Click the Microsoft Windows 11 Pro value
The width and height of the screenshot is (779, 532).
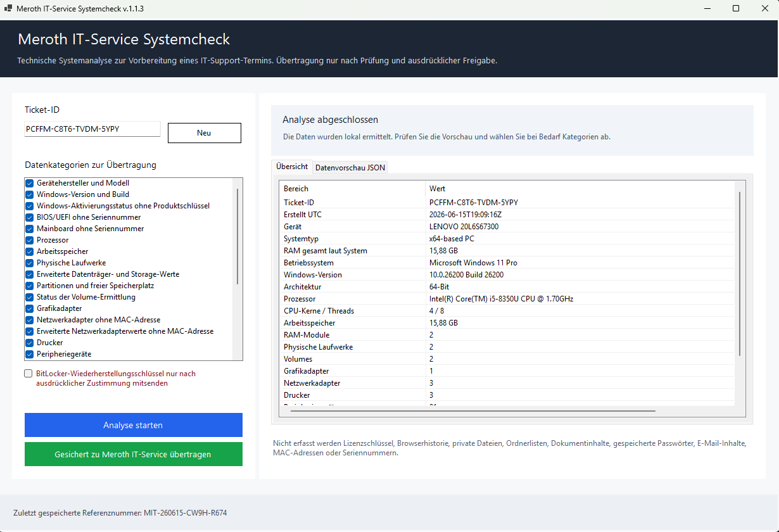tap(474, 263)
